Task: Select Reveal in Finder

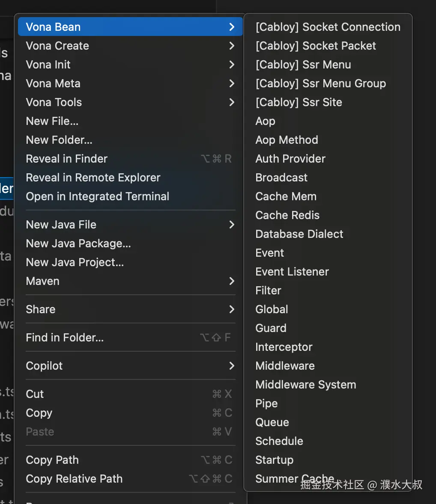Action: point(67,159)
